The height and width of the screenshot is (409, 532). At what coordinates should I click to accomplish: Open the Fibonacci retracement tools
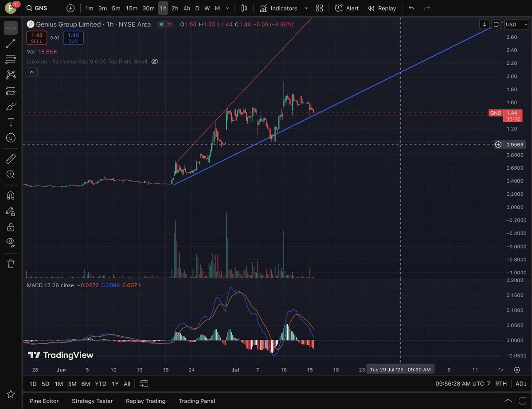click(x=11, y=59)
